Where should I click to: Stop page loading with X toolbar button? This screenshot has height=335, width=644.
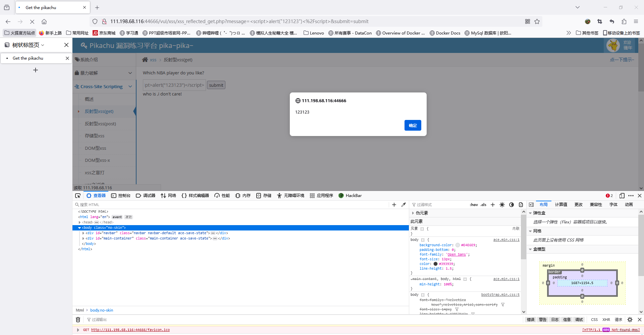click(32, 21)
